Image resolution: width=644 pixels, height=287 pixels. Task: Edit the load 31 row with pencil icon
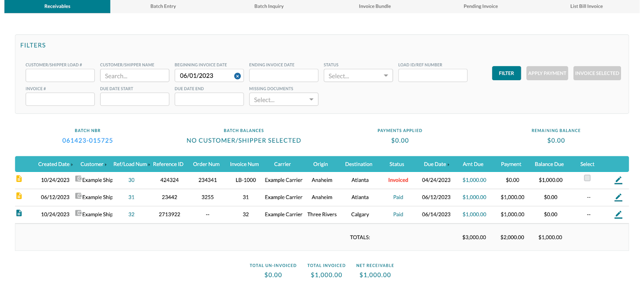618,197
